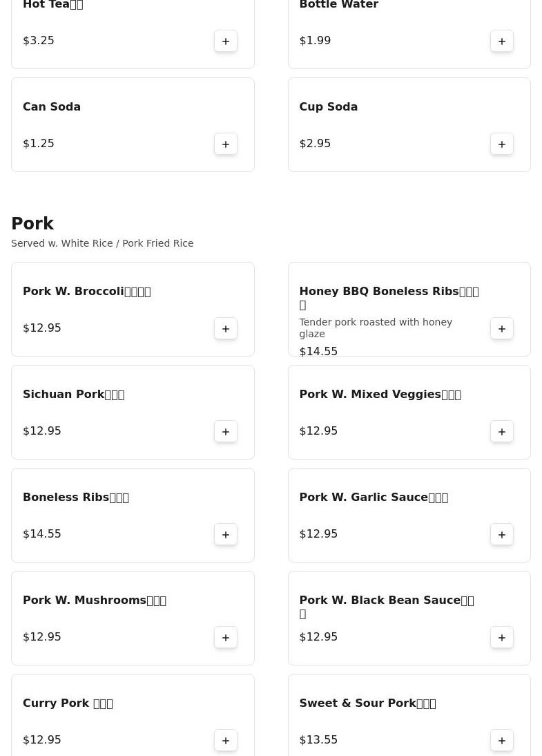Add Pork W. Mixed Veggies
The width and height of the screenshot is (542, 756).
[502, 432]
